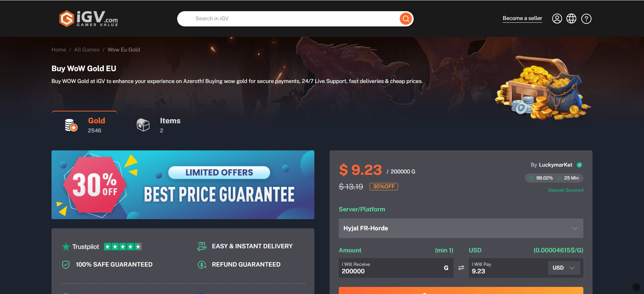Click the Become a seller link
The width and height of the screenshot is (644, 294).
[522, 18]
